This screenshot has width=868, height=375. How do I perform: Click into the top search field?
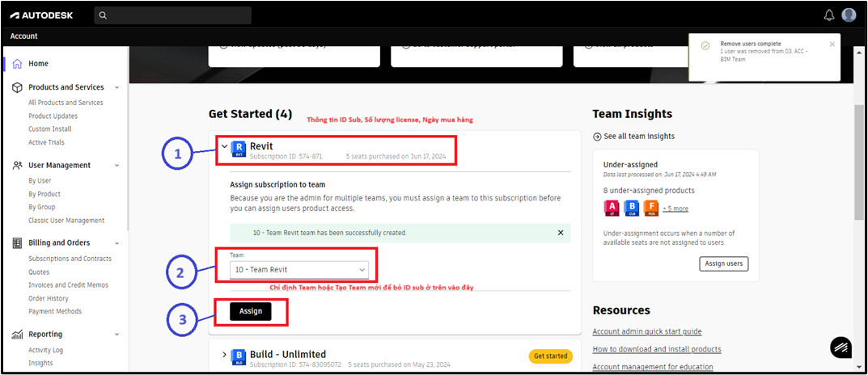[x=173, y=15]
